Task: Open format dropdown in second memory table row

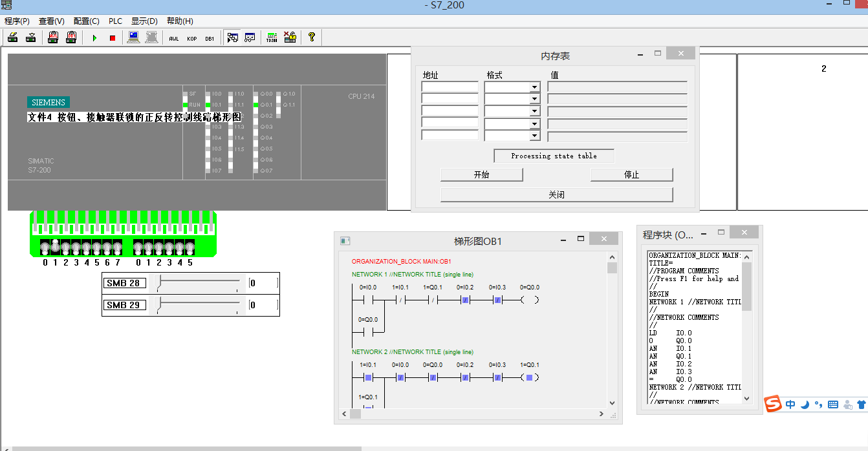Action: (534, 100)
